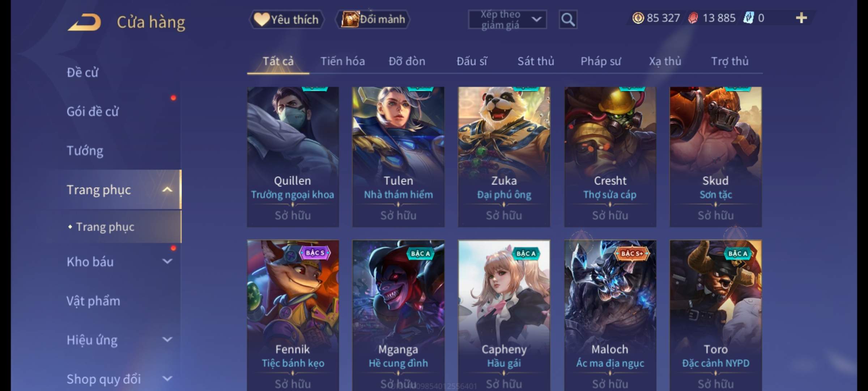The height and width of the screenshot is (391, 868).
Task: Open the Gói đề cử section
Action: pyautogui.click(x=93, y=112)
